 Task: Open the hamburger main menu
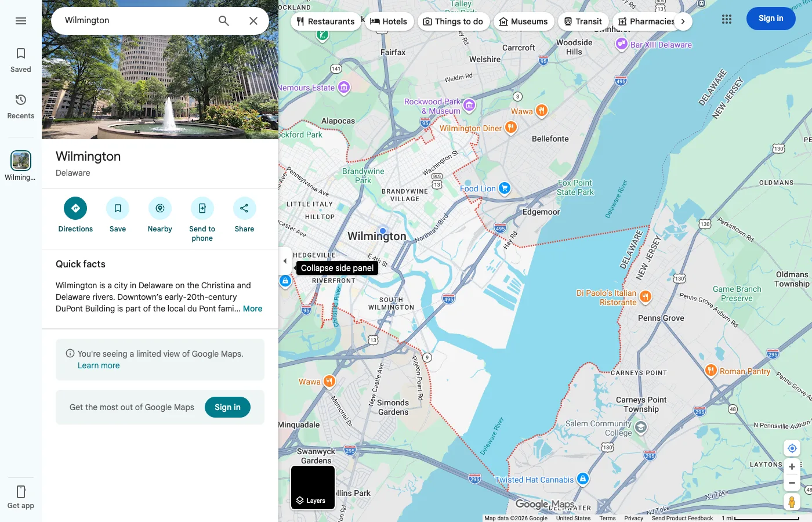tap(21, 21)
